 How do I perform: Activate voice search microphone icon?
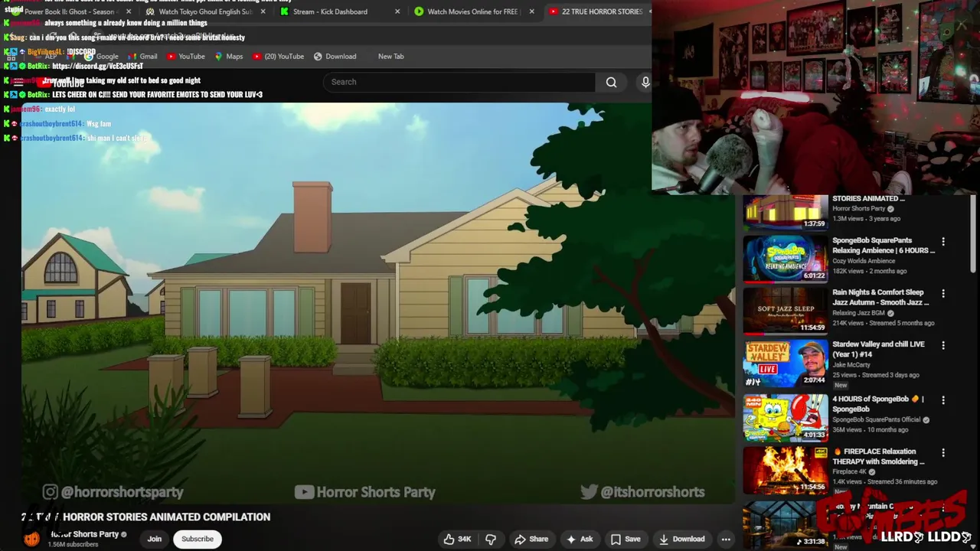[645, 82]
